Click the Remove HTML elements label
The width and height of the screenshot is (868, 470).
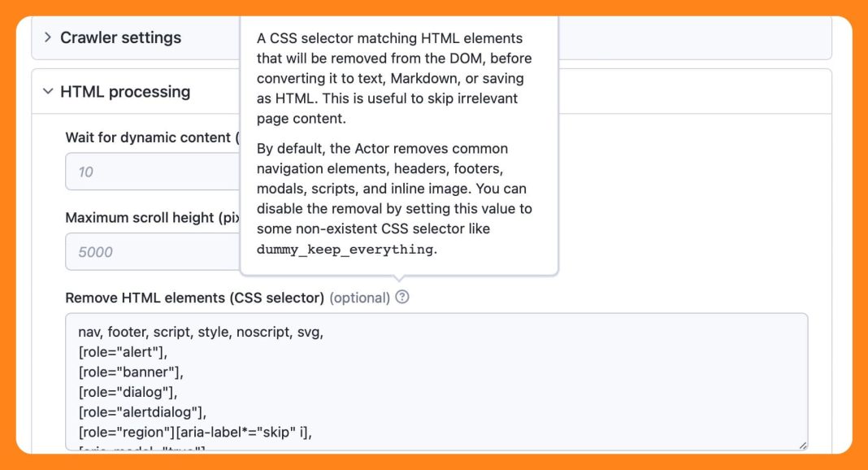pyautogui.click(x=194, y=298)
